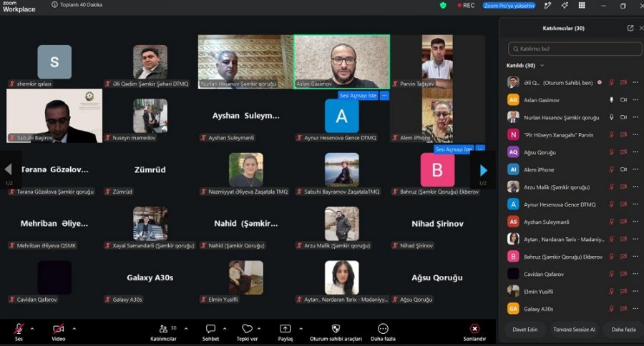Toggle Alem iPhone camera icon in list
Viewport: 644px width, 346px height.
point(623,169)
